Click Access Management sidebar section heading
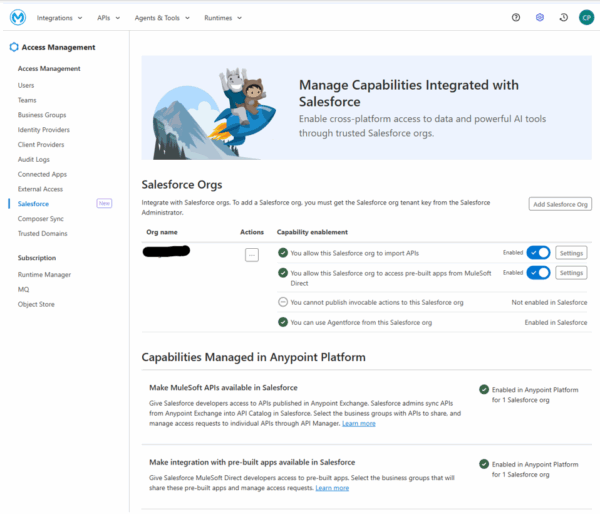Image resolution: width=600 pixels, height=514 pixels. 49,69
